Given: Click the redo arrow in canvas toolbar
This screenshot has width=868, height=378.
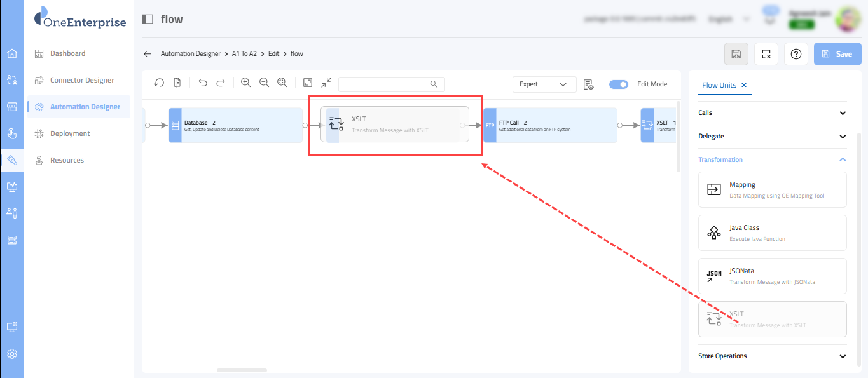Looking at the screenshot, I should click(x=221, y=83).
